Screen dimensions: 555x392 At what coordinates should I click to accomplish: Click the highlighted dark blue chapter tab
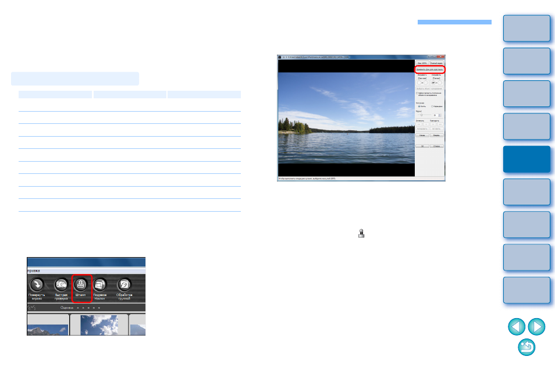coord(526,159)
